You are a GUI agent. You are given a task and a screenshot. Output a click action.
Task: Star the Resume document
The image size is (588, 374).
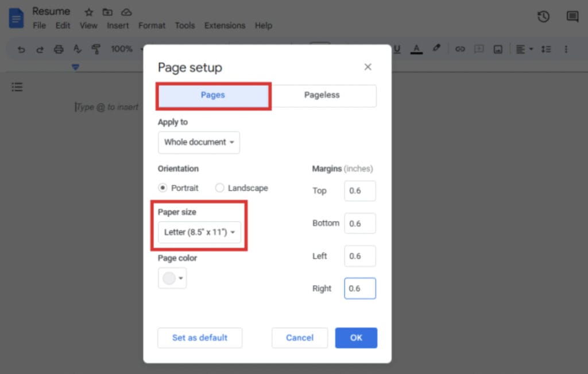[x=88, y=11]
